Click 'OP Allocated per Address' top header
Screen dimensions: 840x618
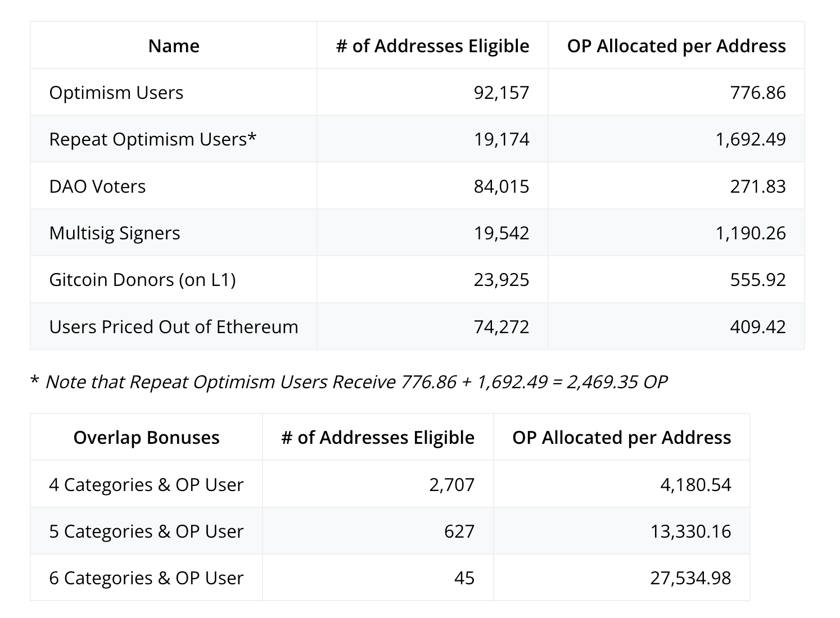(676, 46)
